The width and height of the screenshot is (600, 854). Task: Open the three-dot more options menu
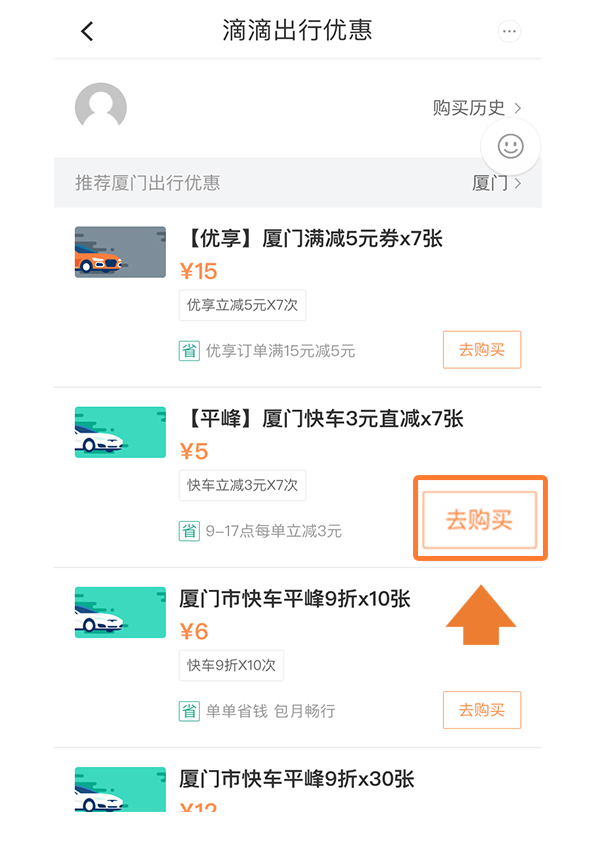(509, 31)
